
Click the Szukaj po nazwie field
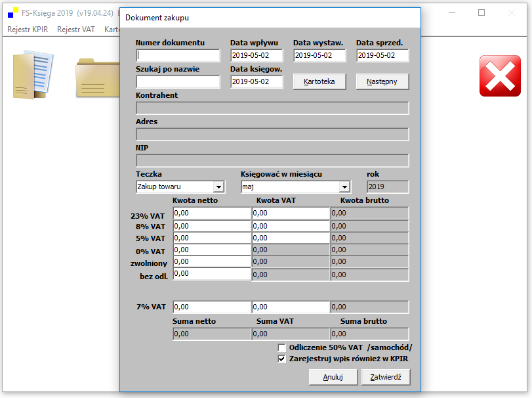coord(178,82)
